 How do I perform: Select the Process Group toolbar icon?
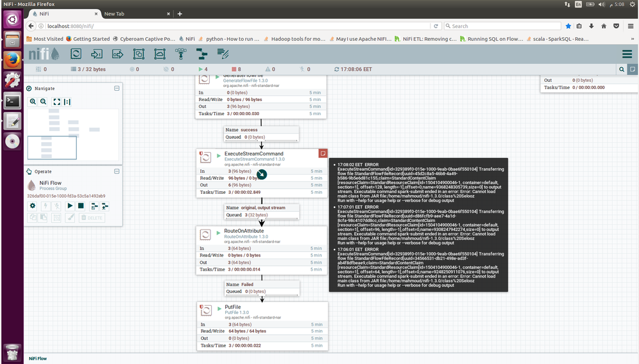pos(139,54)
